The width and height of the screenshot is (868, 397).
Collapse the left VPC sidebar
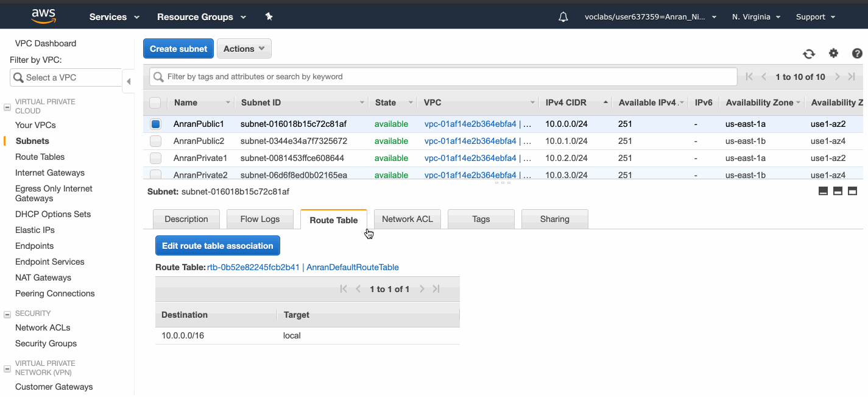click(x=129, y=80)
